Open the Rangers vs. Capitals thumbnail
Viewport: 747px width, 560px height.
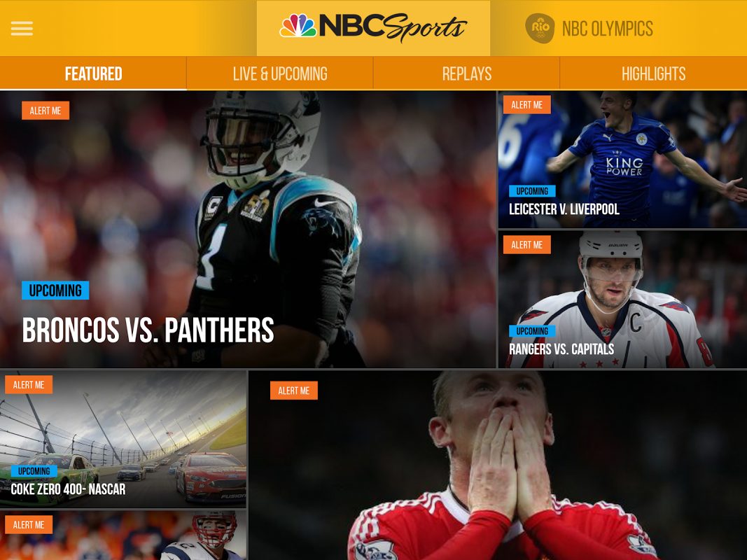coord(622,300)
